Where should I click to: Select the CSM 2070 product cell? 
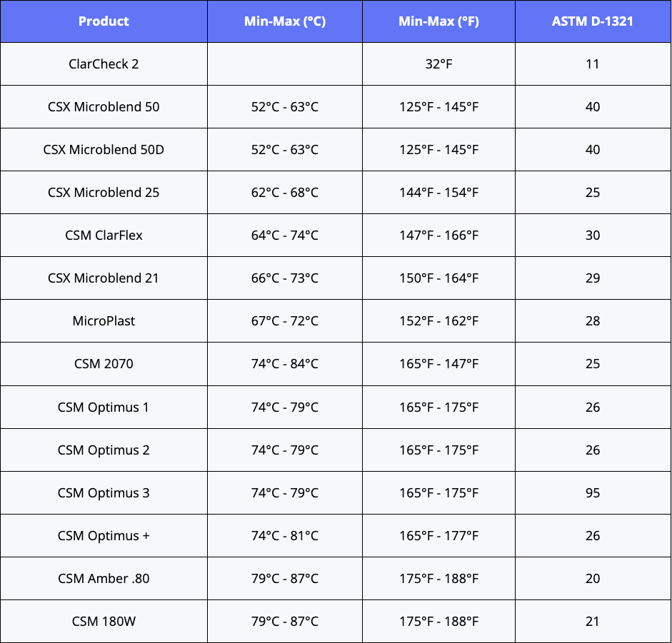point(104,364)
